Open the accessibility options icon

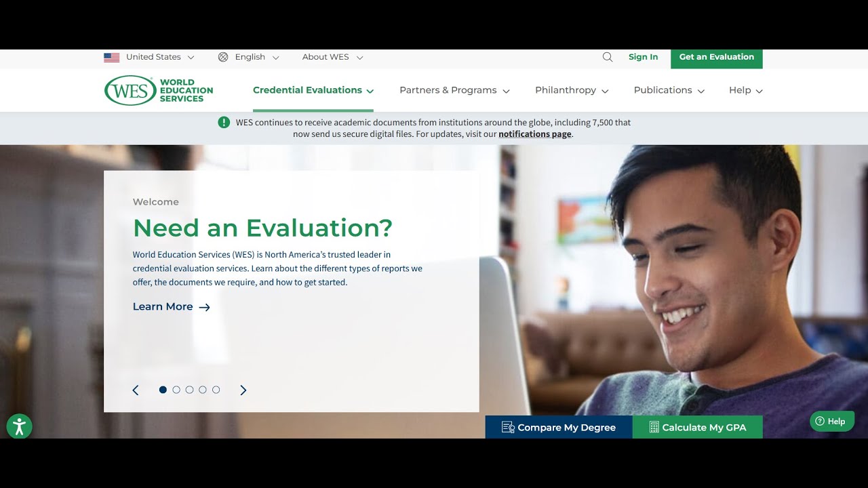coord(19,426)
